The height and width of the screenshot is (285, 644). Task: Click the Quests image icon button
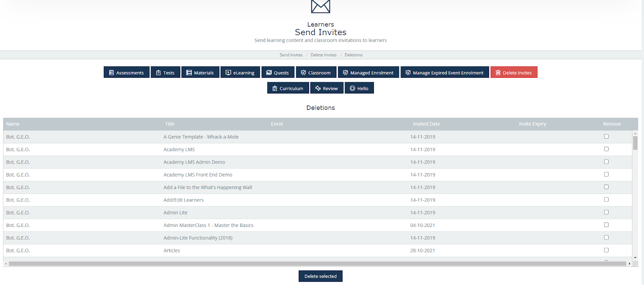pyautogui.click(x=269, y=73)
